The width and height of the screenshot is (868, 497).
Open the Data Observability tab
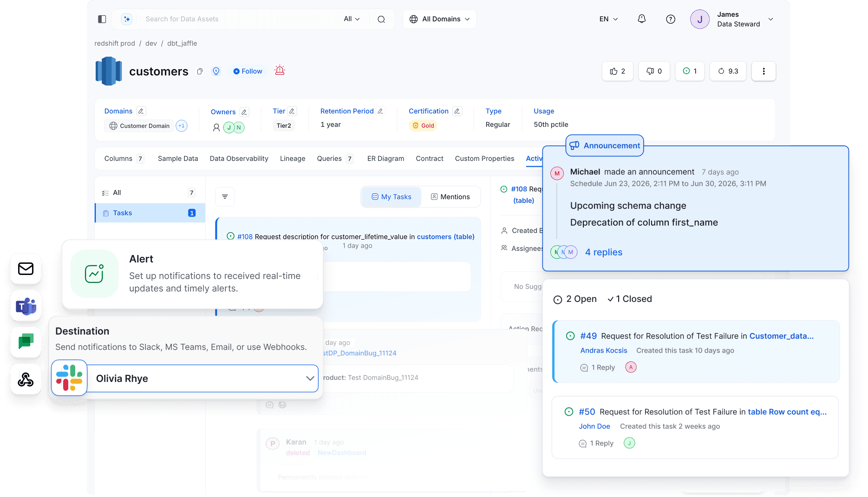click(239, 159)
